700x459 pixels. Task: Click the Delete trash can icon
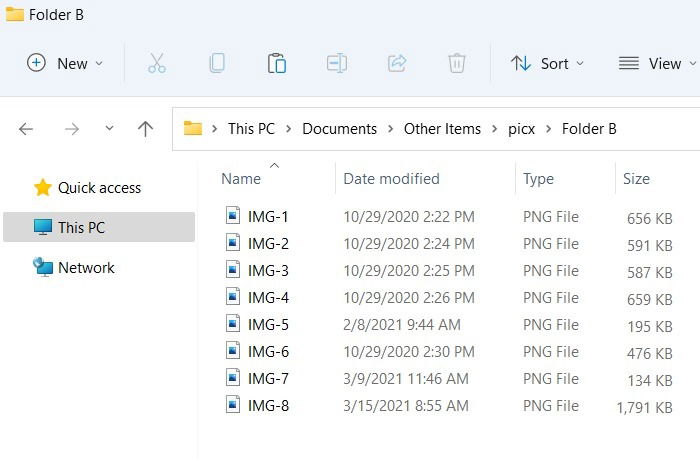pos(457,63)
